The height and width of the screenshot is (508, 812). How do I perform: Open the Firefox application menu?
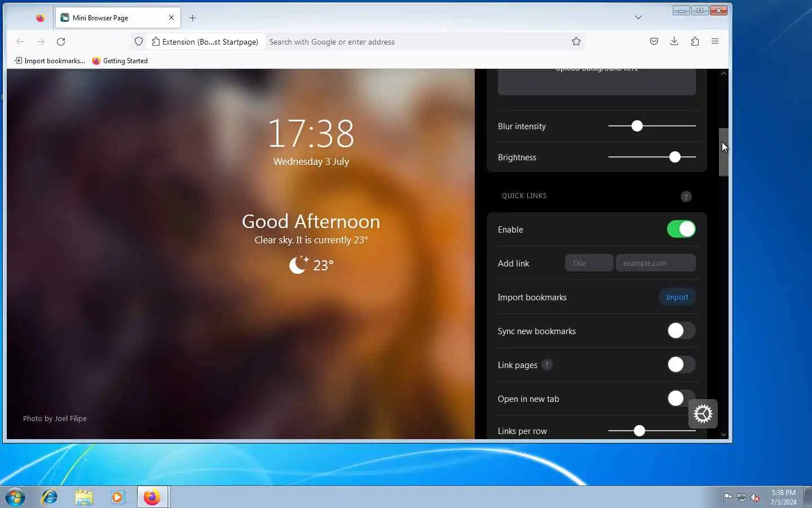tap(715, 41)
